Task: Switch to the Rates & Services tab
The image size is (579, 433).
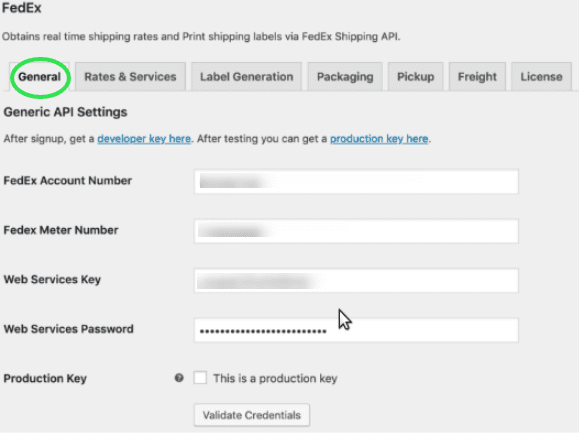Action: [130, 77]
